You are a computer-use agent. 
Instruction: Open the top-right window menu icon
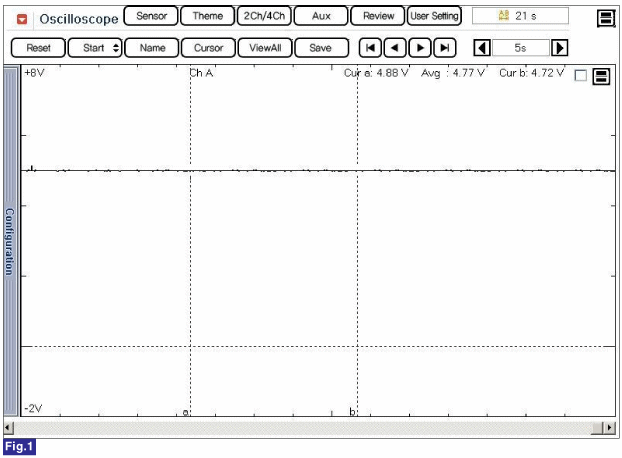click(605, 17)
